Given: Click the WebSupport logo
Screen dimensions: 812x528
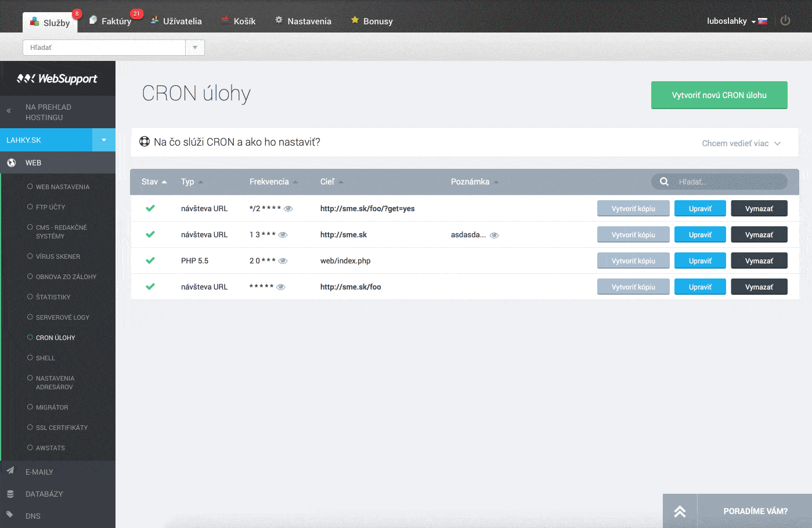Looking at the screenshot, I should [x=57, y=78].
